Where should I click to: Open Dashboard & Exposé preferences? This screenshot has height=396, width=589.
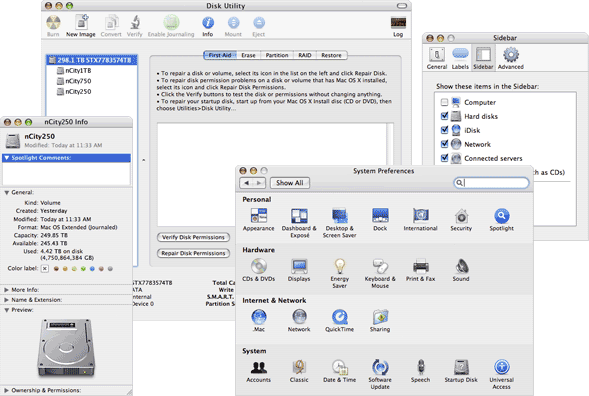point(299,223)
